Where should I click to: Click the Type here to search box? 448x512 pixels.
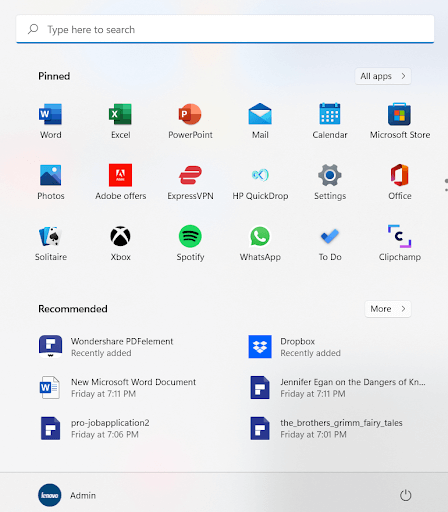pyautogui.click(x=225, y=29)
